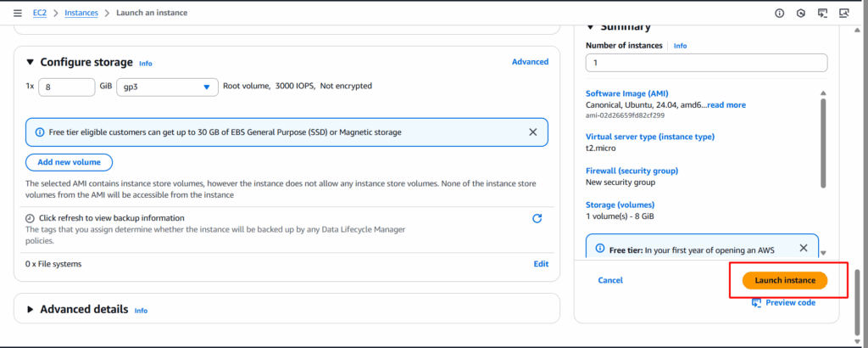Viewport: 868px width, 348px height.
Task: Open the CloudShell terminal icon
Action: [822, 14]
